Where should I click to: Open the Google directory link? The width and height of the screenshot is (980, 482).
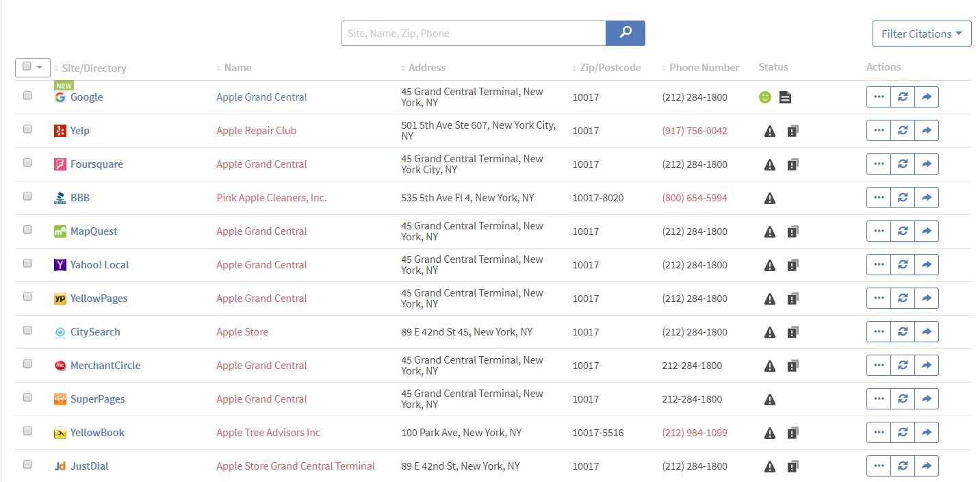[x=86, y=97]
